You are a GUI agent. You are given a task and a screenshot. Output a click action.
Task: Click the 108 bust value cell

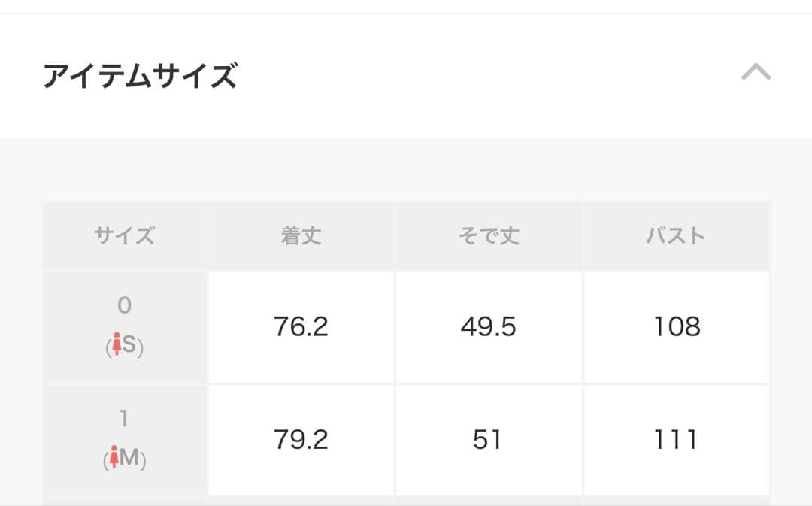[677, 327]
